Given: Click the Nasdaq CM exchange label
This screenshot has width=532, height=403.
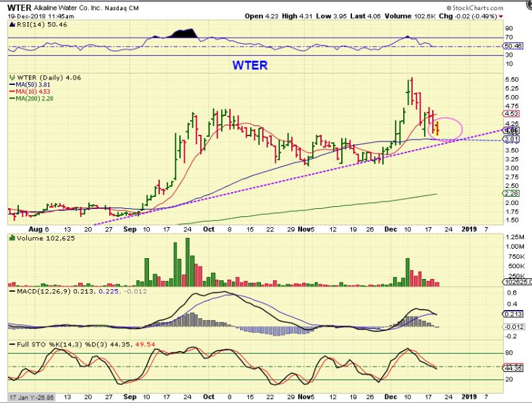Looking at the screenshot, I should click(x=121, y=8).
